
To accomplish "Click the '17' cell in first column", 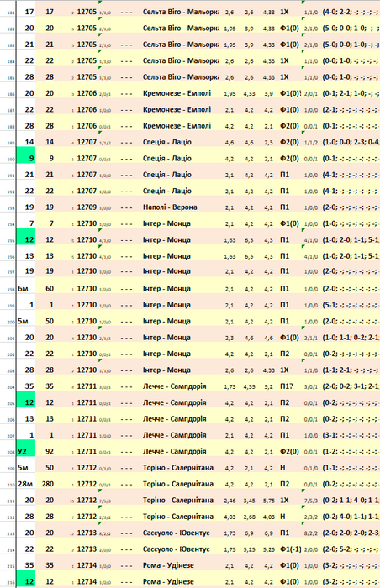I will pyautogui.click(x=29, y=12).
